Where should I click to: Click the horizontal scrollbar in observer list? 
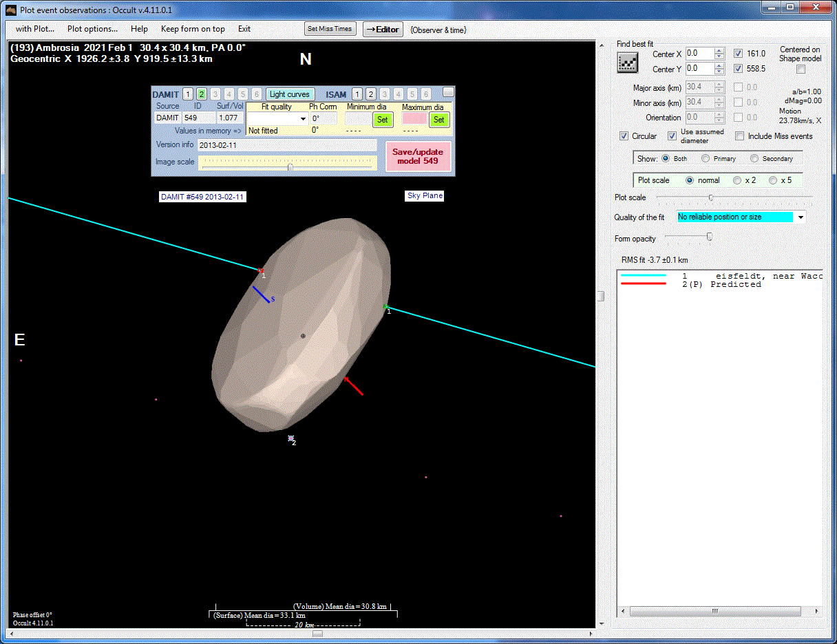point(715,611)
